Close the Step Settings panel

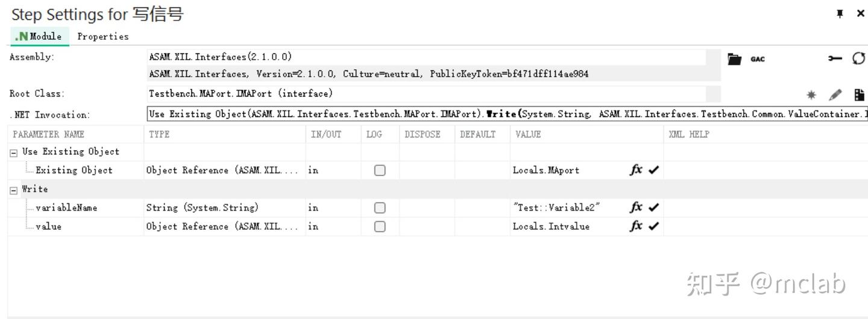(x=860, y=14)
